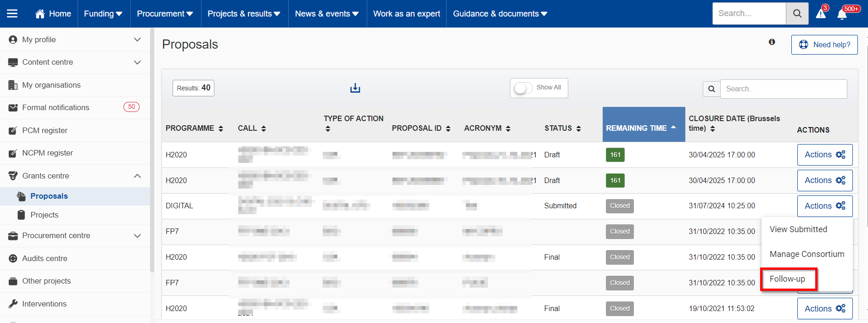This screenshot has height=323, width=868.
Task: Click the lifebuoy icon in Need help
Action: pos(804,45)
